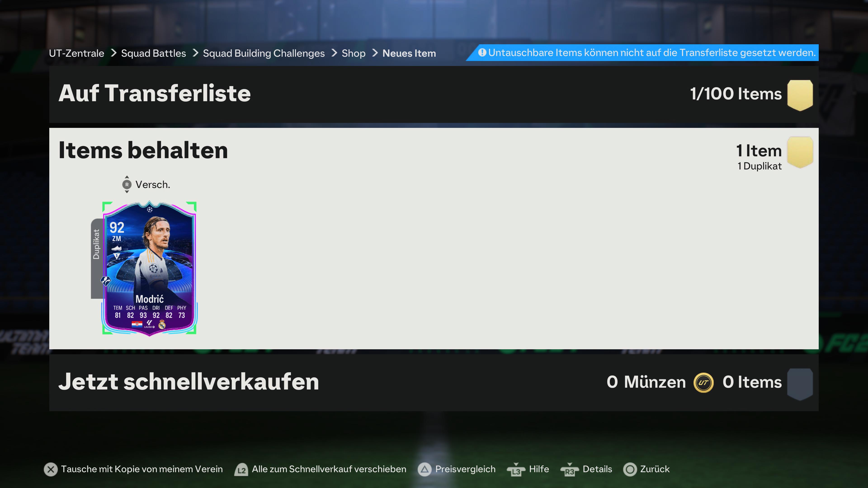868x488 pixels.
Task: Open Preisvergleich
Action: coord(465,469)
